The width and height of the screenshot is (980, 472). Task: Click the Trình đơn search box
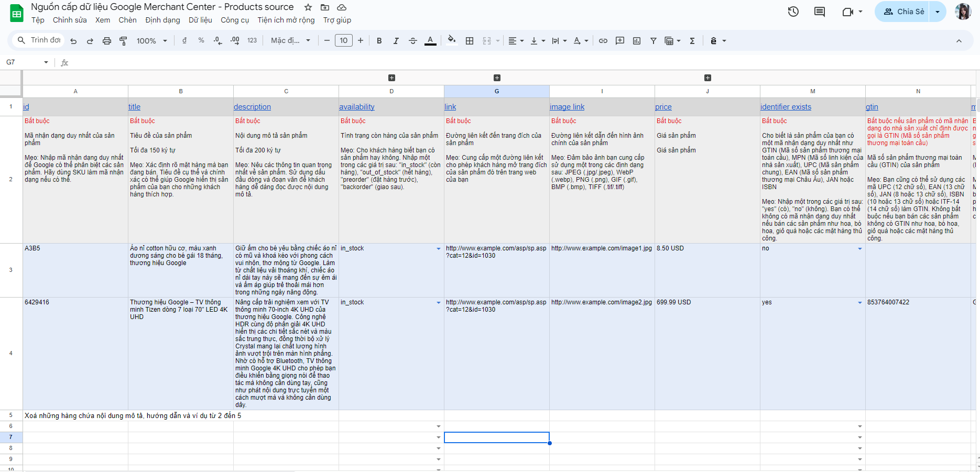pos(39,40)
